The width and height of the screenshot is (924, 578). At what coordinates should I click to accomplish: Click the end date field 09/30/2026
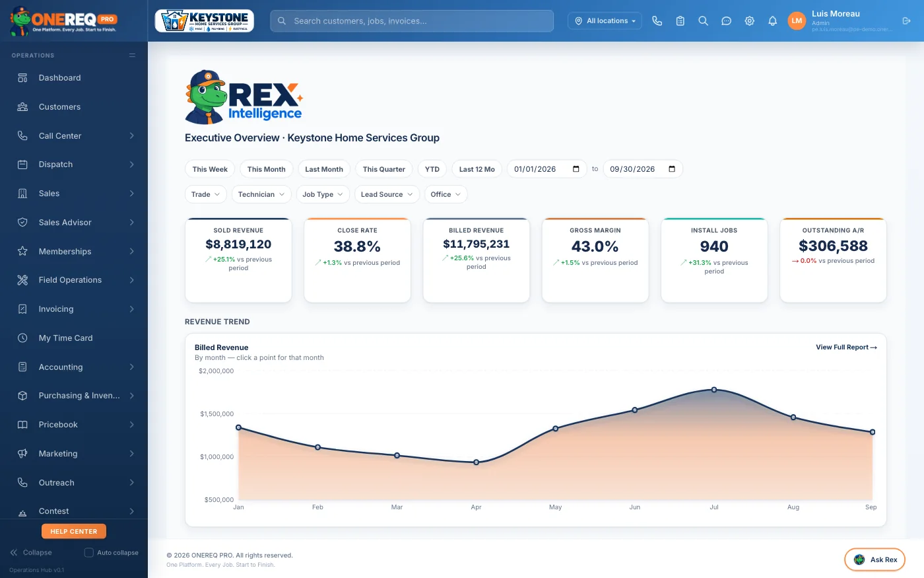(x=643, y=169)
